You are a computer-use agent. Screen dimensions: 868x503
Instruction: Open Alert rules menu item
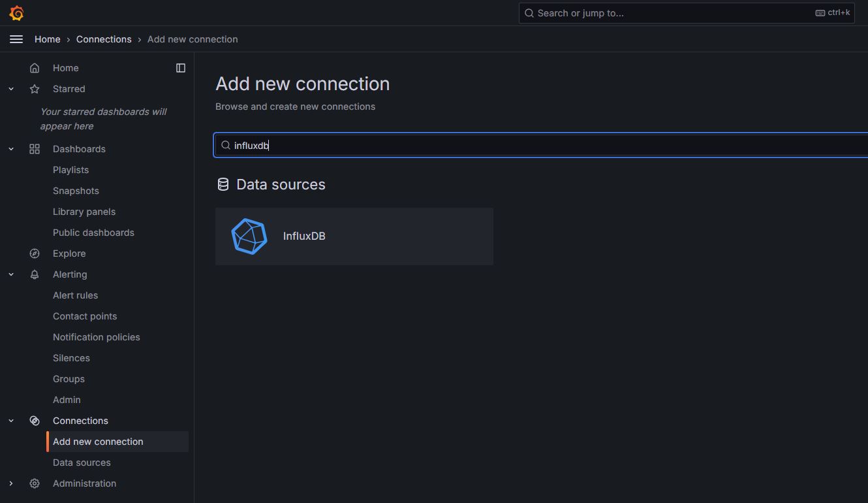tap(75, 295)
